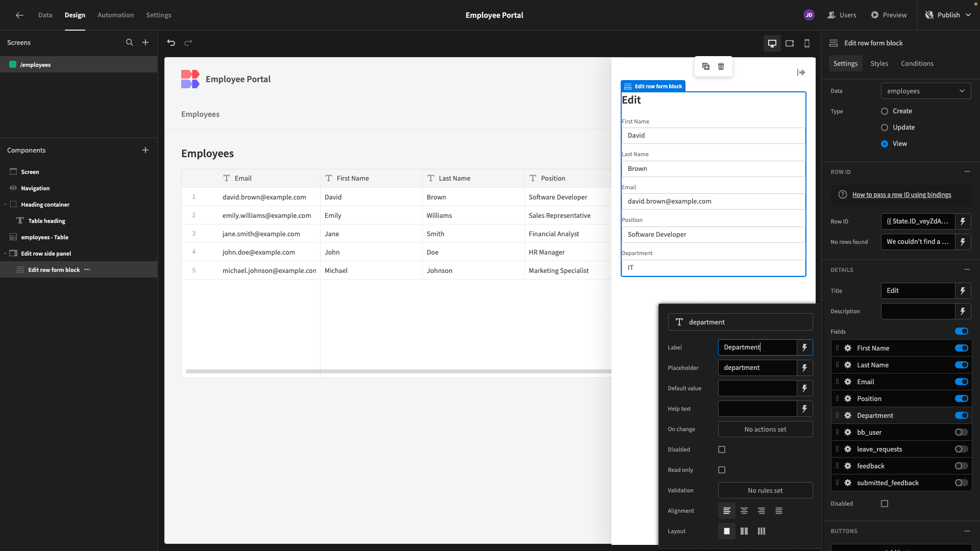Click the undo arrow icon
Screen dimensions: 980x551
point(171,43)
